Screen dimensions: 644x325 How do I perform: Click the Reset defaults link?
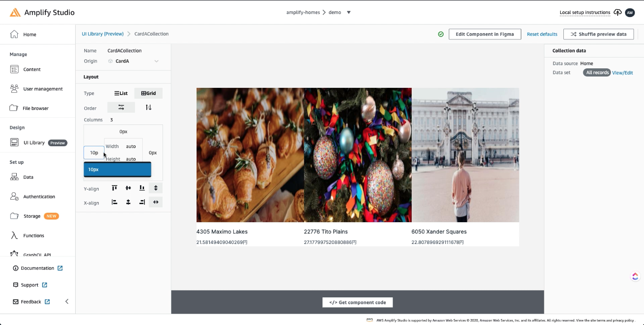[542, 34]
